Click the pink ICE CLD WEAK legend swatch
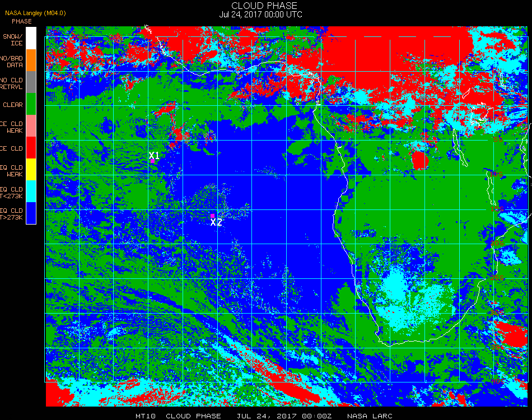The image size is (532, 420). (x=31, y=126)
